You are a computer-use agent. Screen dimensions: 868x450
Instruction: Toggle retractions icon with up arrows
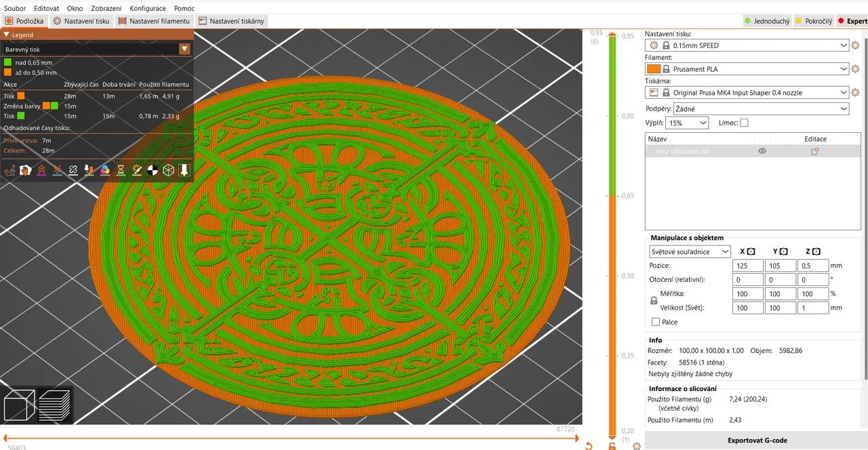tap(41, 169)
